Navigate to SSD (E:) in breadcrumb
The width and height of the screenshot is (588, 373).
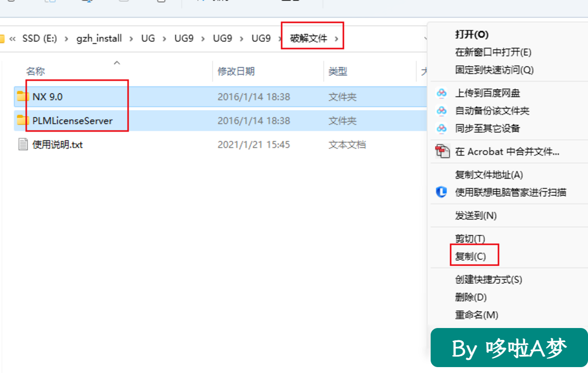coord(40,39)
